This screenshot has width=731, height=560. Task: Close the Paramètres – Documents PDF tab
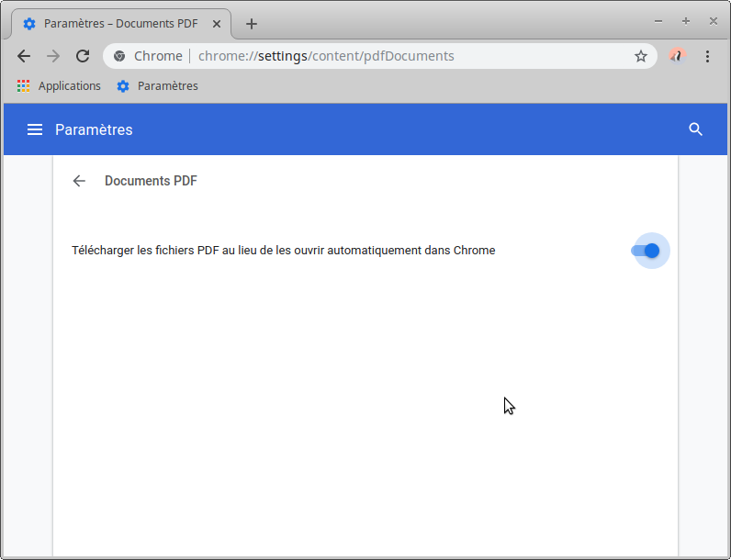(217, 23)
